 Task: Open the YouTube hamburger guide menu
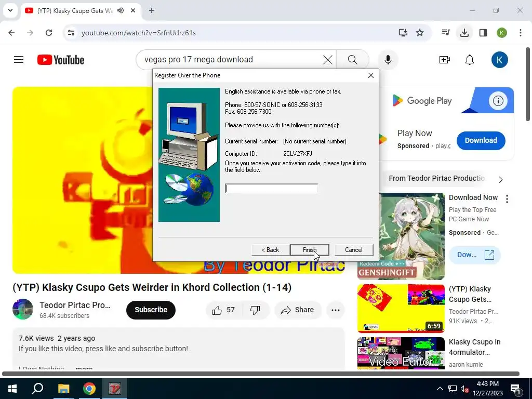click(x=19, y=60)
